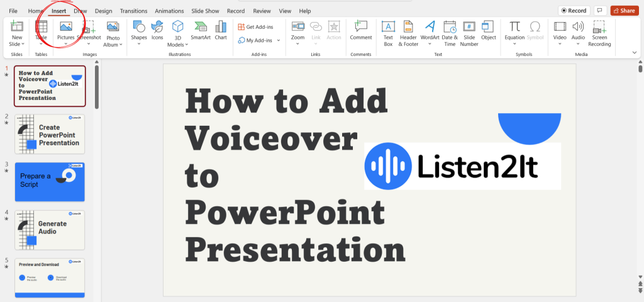Screen dimensions: 644x302
Task: Switch to the Design tab
Action: [104, 11]
